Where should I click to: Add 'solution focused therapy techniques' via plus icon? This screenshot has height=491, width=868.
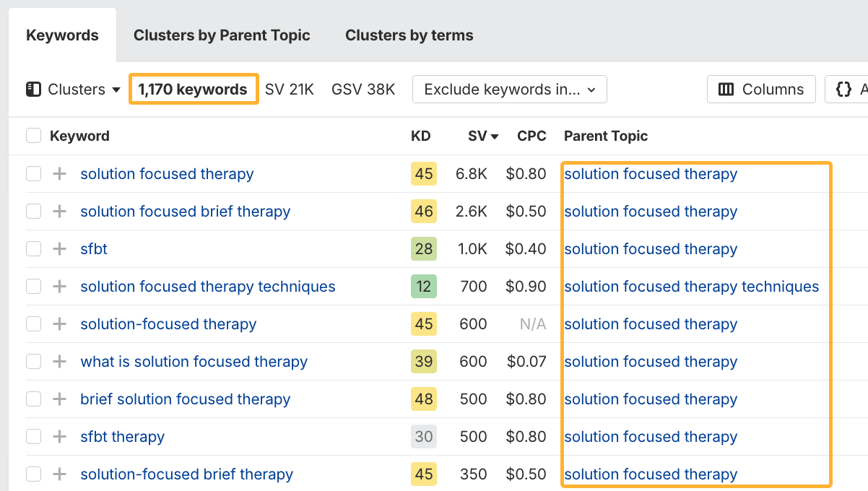point(60,287)
